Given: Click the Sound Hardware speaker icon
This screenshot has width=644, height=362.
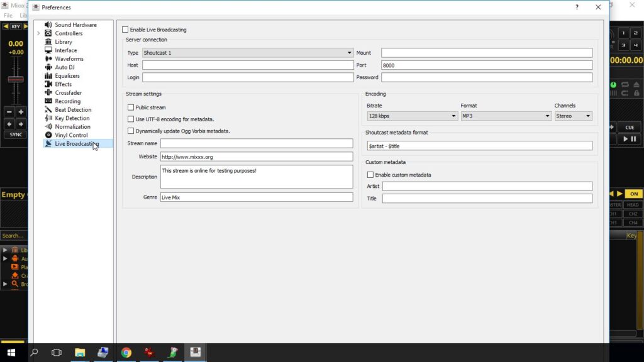Looking at the screenshot, I should 48,25.
